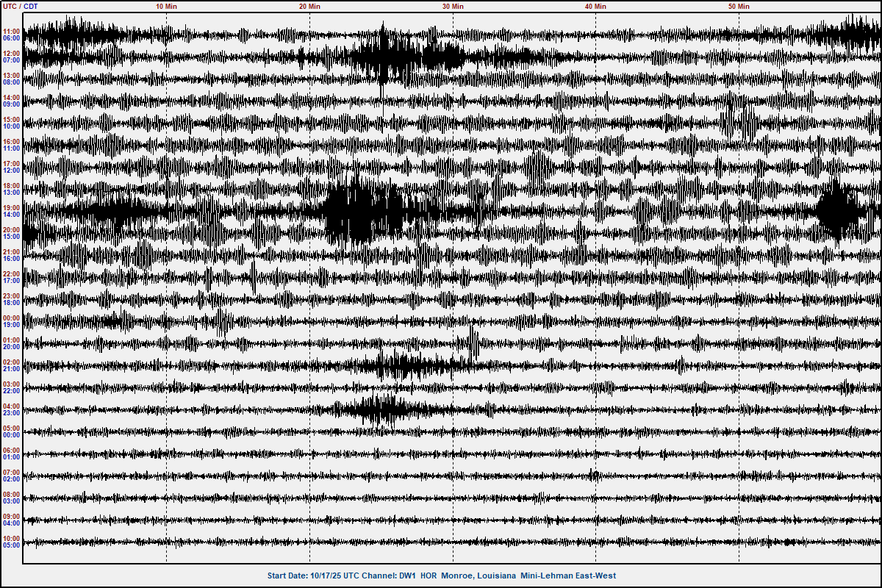The image size is (882, 588).
Task: Click the 11:00 UTC row label at top
Action: [x=12, y=32]
